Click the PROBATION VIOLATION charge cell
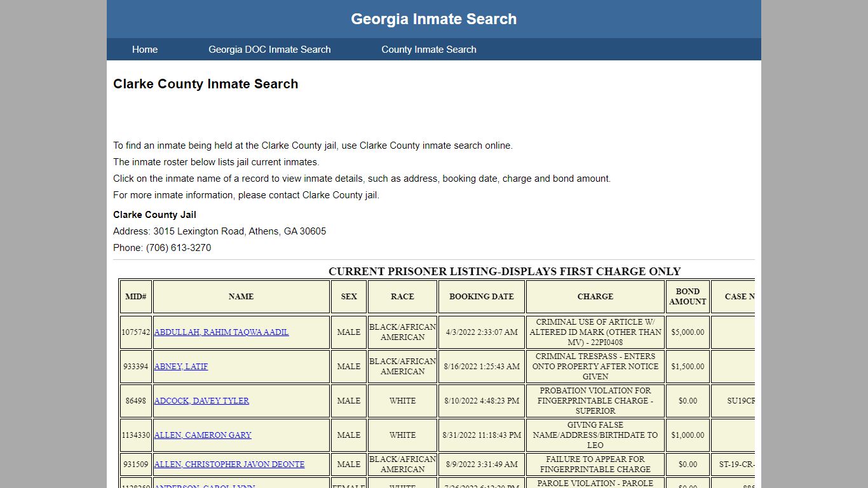Viewport: 868px width, 488px height. pos(595,401)
